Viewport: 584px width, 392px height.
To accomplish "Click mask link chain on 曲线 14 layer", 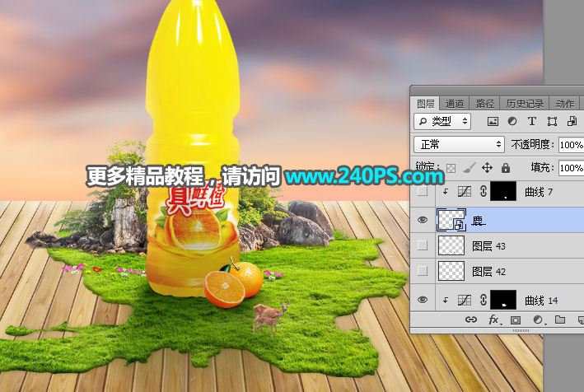I will 483,300.
